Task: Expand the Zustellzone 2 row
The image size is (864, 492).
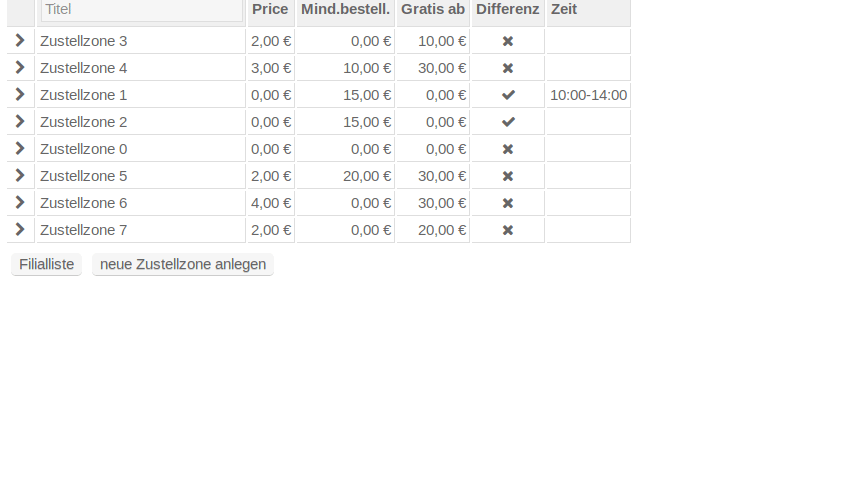Action: (x=20, y=122)
